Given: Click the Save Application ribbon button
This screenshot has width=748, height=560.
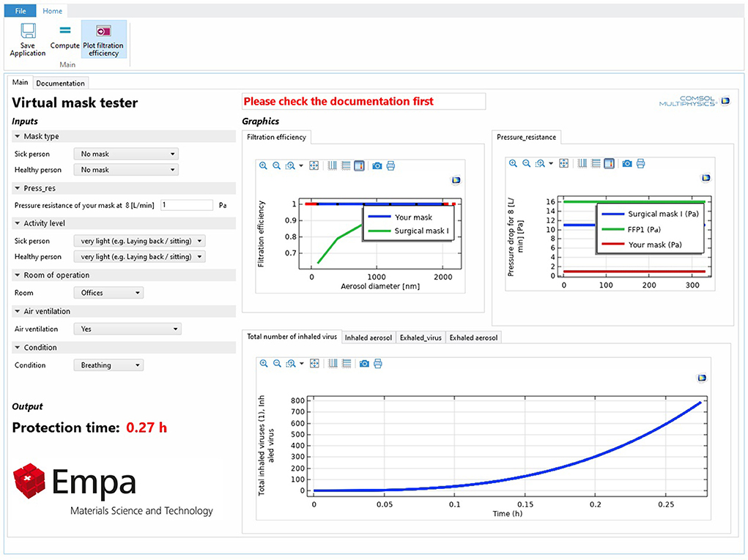Looking at the screenshot, I should 28,40.
